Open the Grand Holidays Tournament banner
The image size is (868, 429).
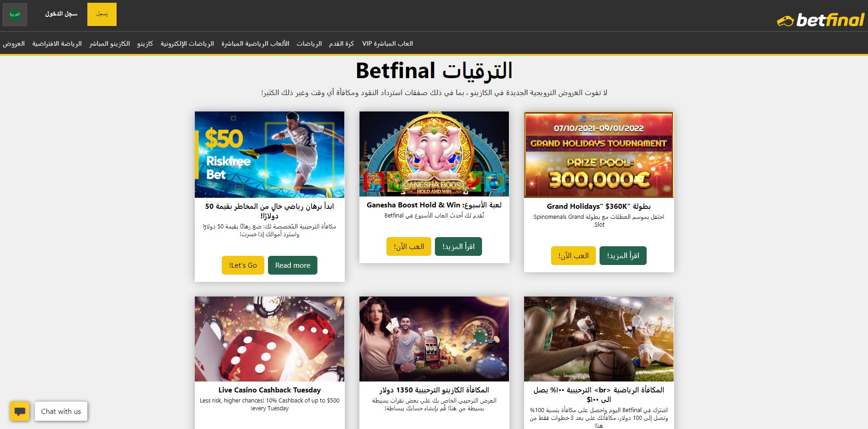pos(599,154)
